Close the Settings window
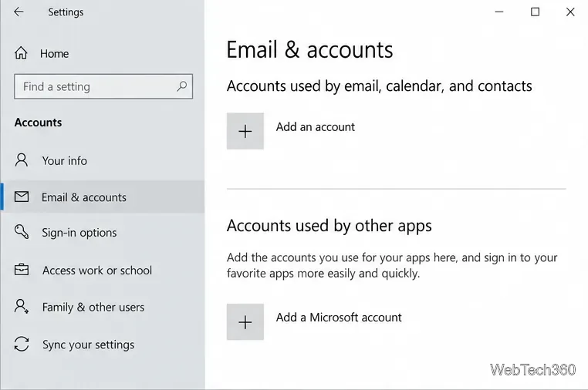The height and width of the screenshot is (390, 588). 570,12
